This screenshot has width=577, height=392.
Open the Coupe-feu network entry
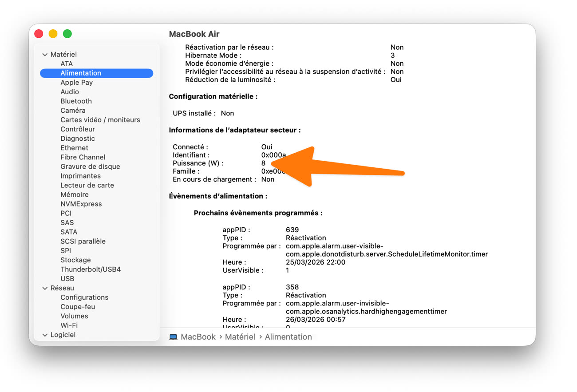pos(78,307)
